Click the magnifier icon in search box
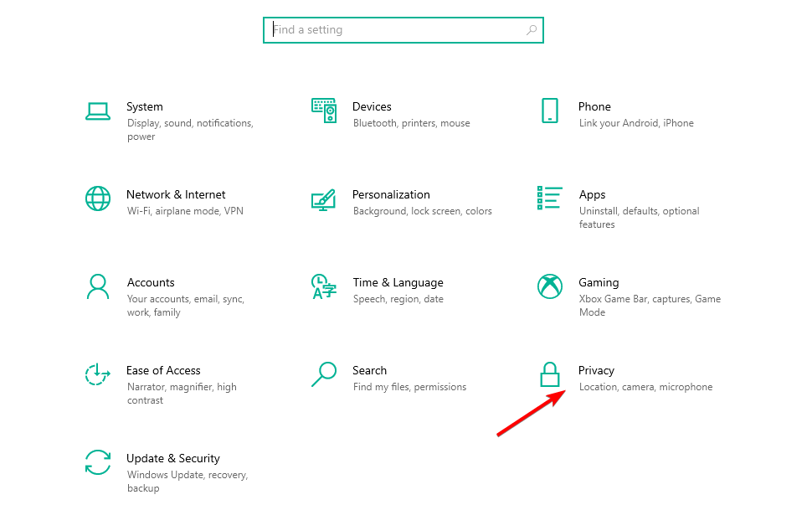 click(x=532, y=30)
